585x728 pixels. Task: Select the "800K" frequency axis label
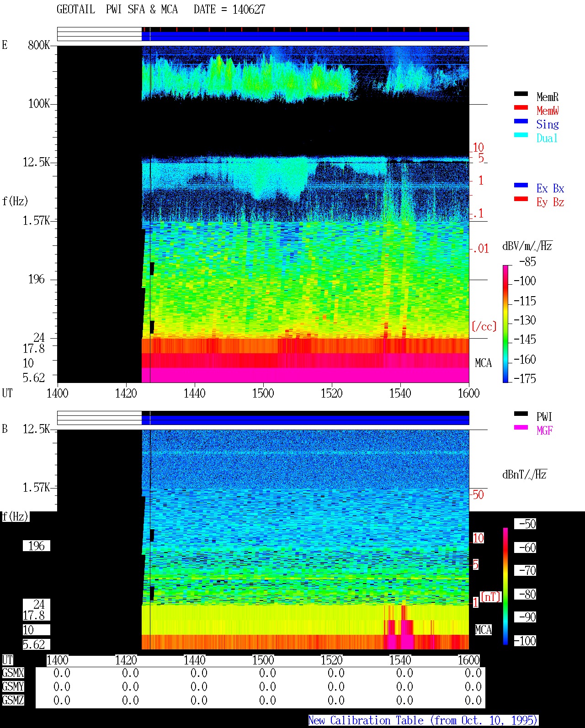39,45
